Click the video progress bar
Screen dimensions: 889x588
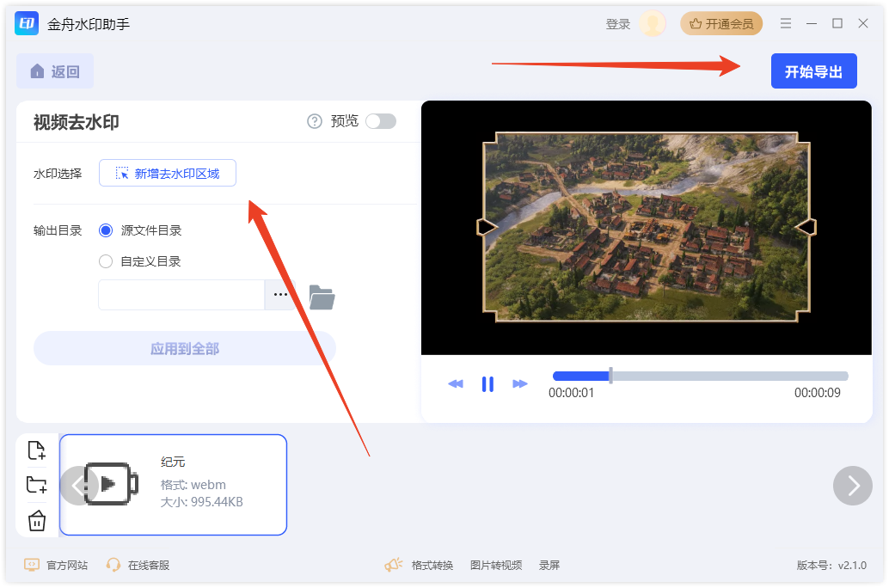[701, 375]
